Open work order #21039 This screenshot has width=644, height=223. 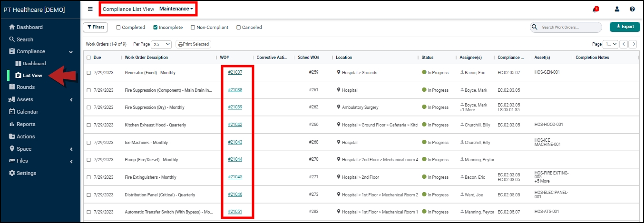pos(235,107)
